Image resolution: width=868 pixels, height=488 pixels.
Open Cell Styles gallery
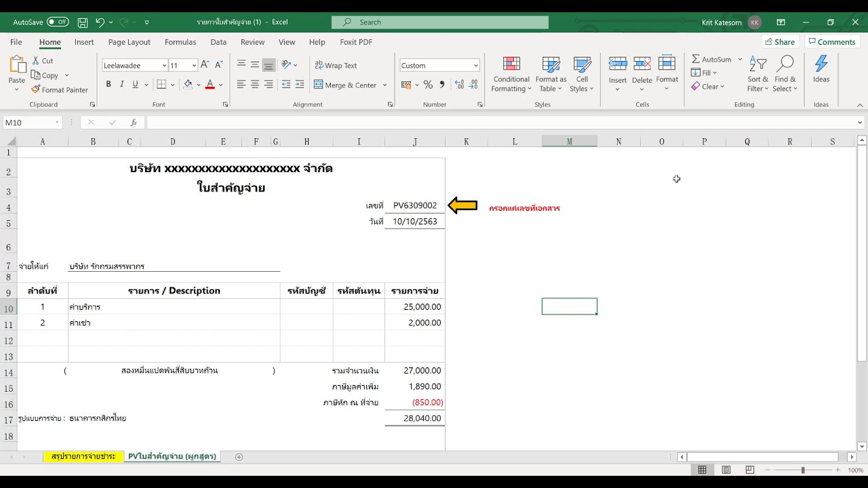582,75
